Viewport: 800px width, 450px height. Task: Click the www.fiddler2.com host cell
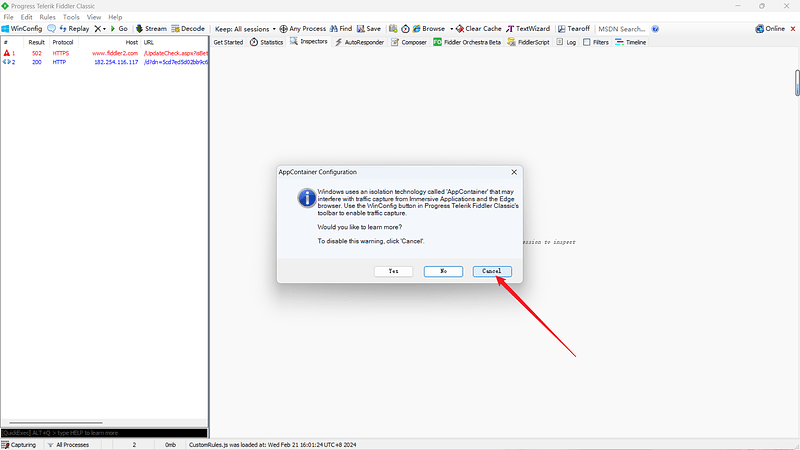115,53
